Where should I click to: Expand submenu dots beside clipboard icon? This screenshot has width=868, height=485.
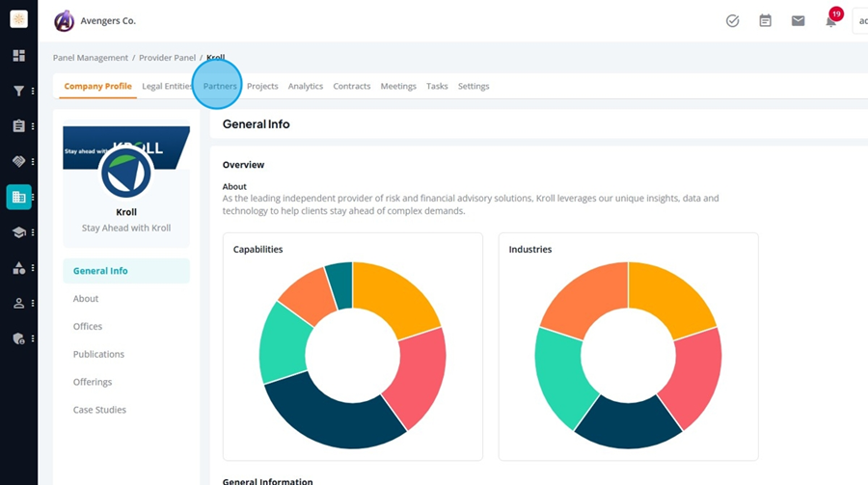(33, 126)
